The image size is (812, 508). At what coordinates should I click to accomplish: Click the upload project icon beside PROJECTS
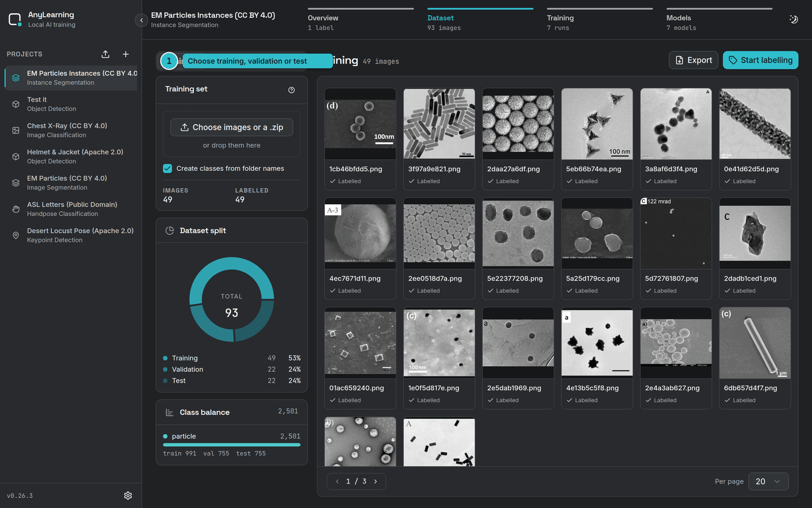106,54
